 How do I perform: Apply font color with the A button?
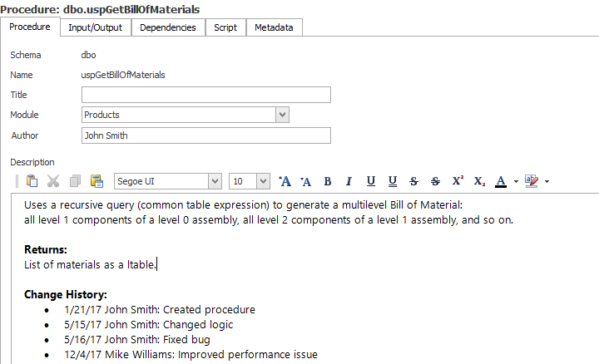(500, 181)
